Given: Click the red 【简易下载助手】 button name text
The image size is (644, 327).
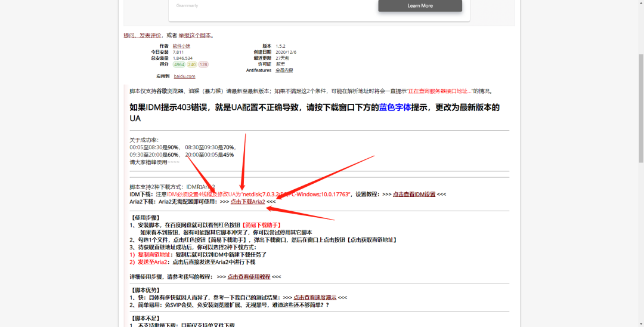Looking at the screenshot, I should click(261, 225).
